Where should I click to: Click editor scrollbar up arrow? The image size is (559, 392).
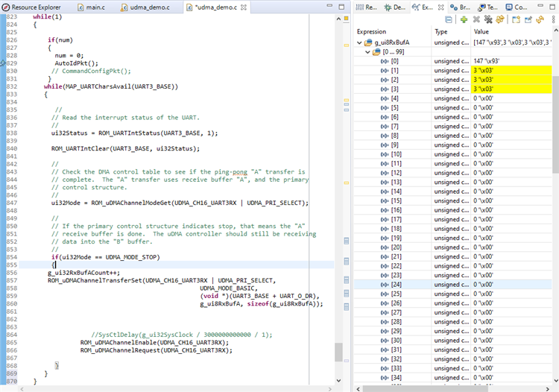point(338,19)
